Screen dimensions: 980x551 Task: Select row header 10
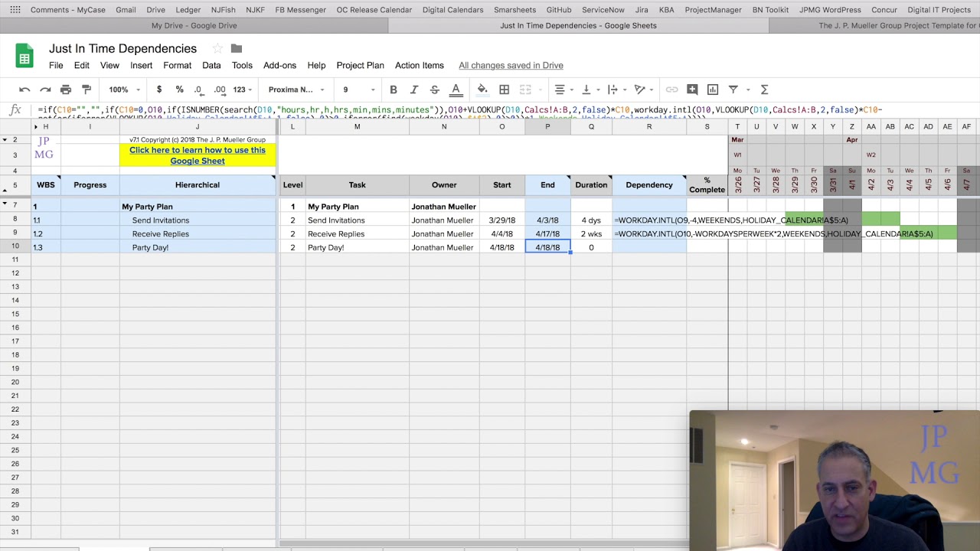(x=15, y=247)
